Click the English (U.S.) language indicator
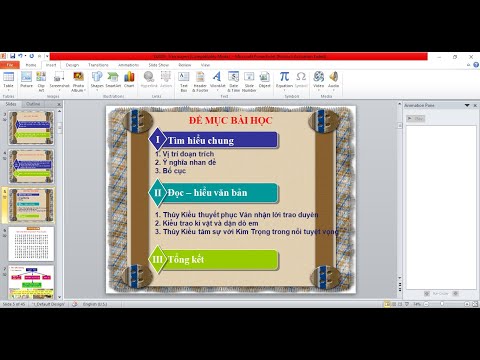The image size is (480, 360). [x=95, y=304]
